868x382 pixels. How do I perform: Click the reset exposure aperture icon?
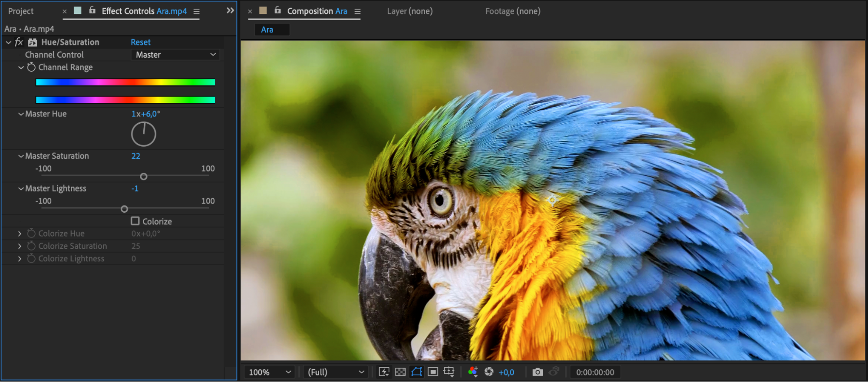pos(489,372)
